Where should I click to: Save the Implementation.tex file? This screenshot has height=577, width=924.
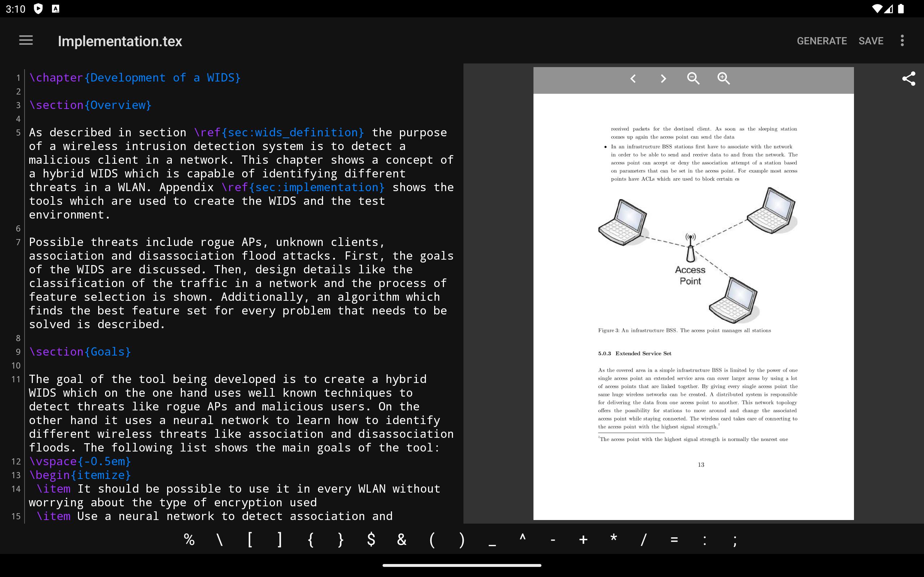click(871, 41)
